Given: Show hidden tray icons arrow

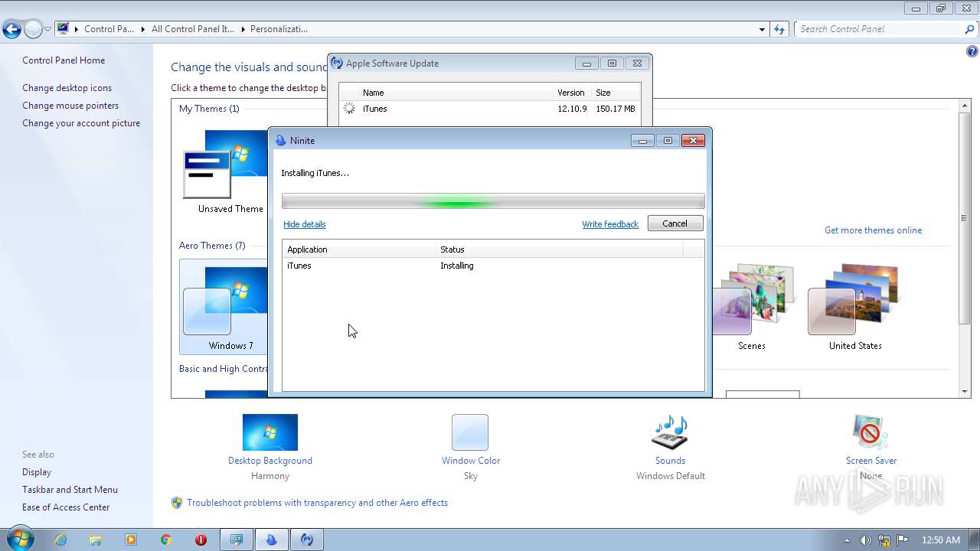Looking at the screenshot, I should tap(847, 540).
